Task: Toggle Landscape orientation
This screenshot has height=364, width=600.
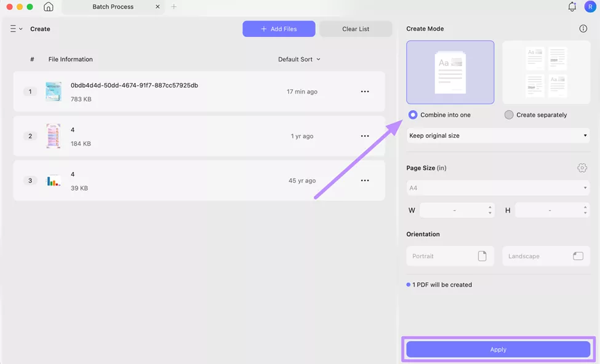Action: [546, 256]
